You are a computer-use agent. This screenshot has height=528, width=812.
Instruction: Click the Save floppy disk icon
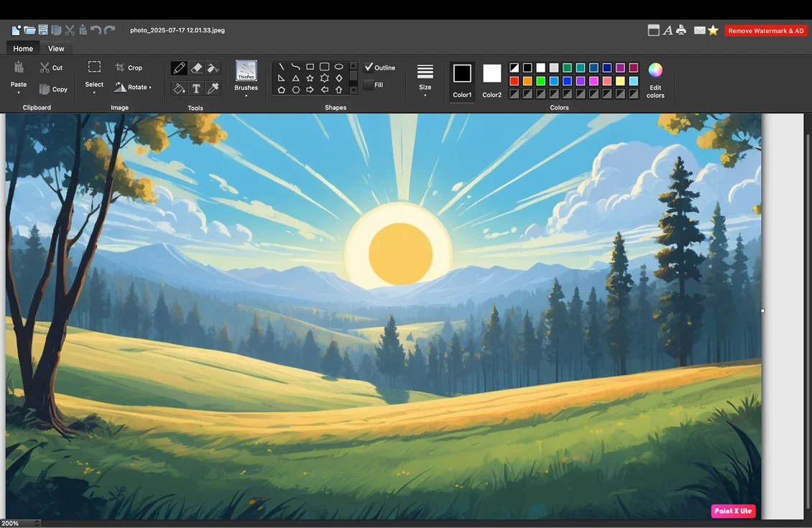43,30
